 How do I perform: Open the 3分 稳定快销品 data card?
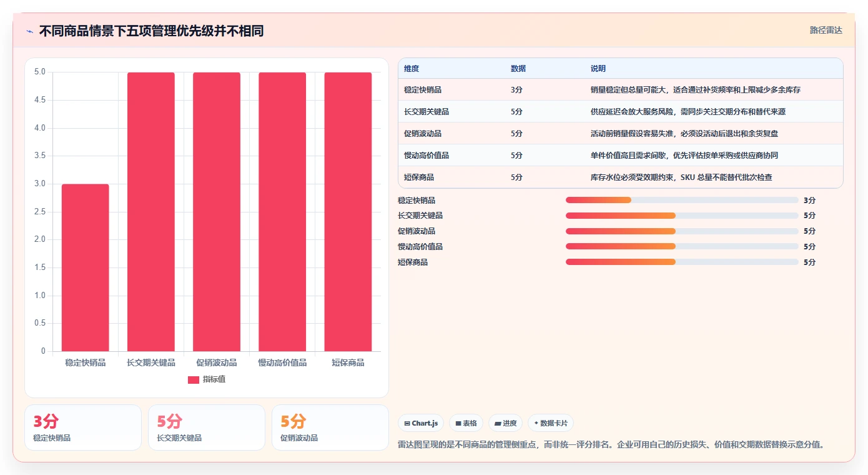click(83, 427)
